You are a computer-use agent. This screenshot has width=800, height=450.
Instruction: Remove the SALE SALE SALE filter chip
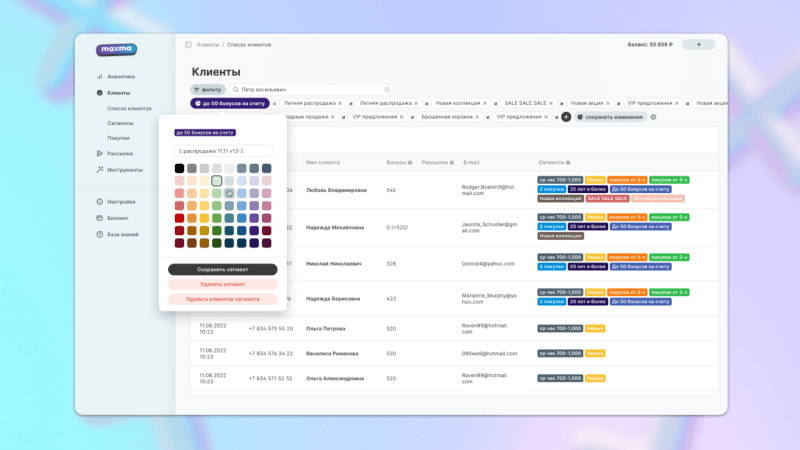(552, 103)
